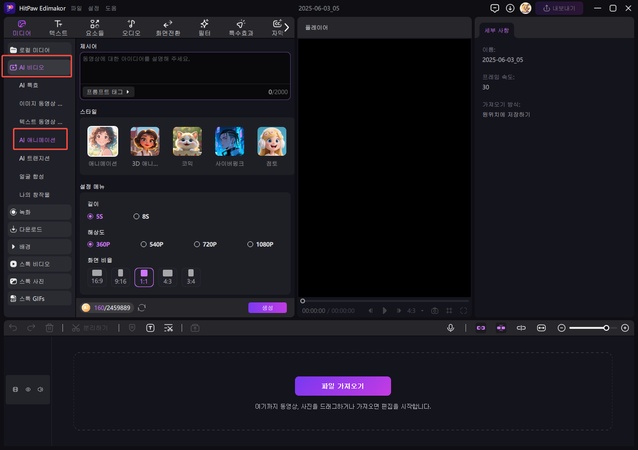The image size is (638, 450).
Task: Set aspect ratio to 4:3
Action: (168, 277)
